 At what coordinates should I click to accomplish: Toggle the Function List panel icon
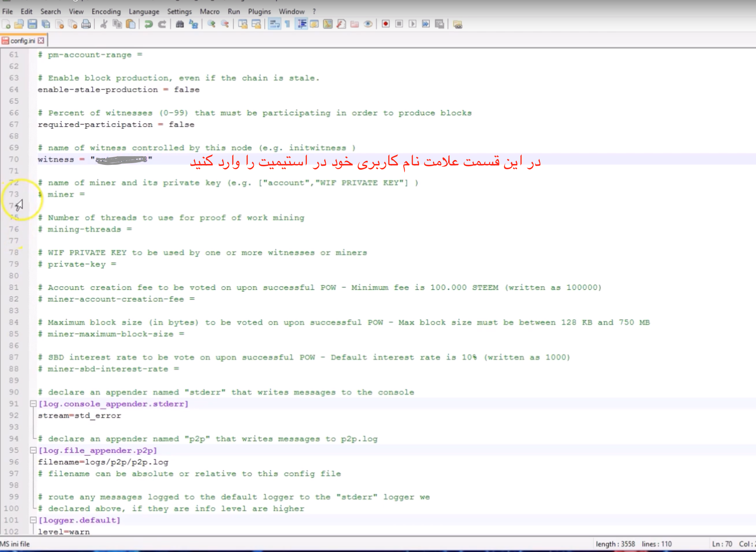pos(341,24)
